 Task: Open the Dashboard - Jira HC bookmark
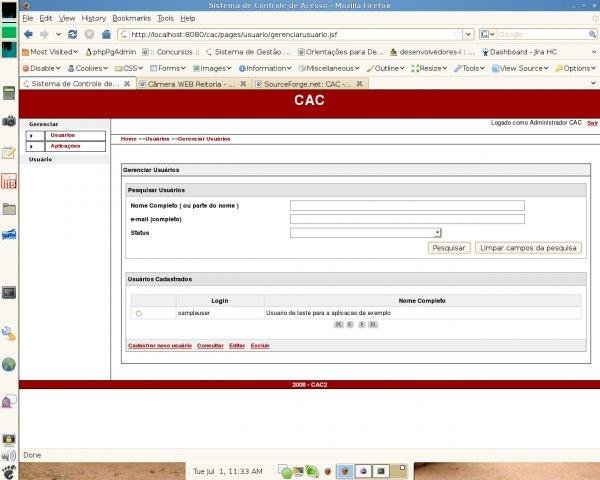[x=519, y=52]
